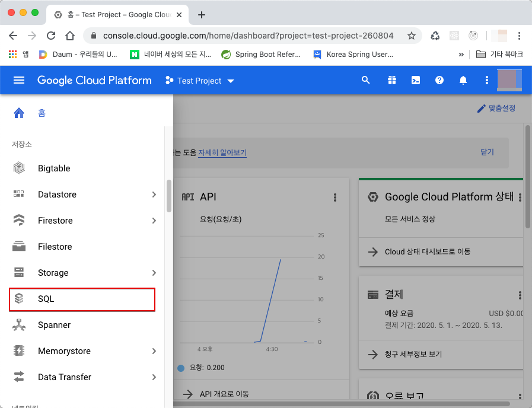Open a new browser tab
Viewport: 532px width, 408px height.
[202, 15]
